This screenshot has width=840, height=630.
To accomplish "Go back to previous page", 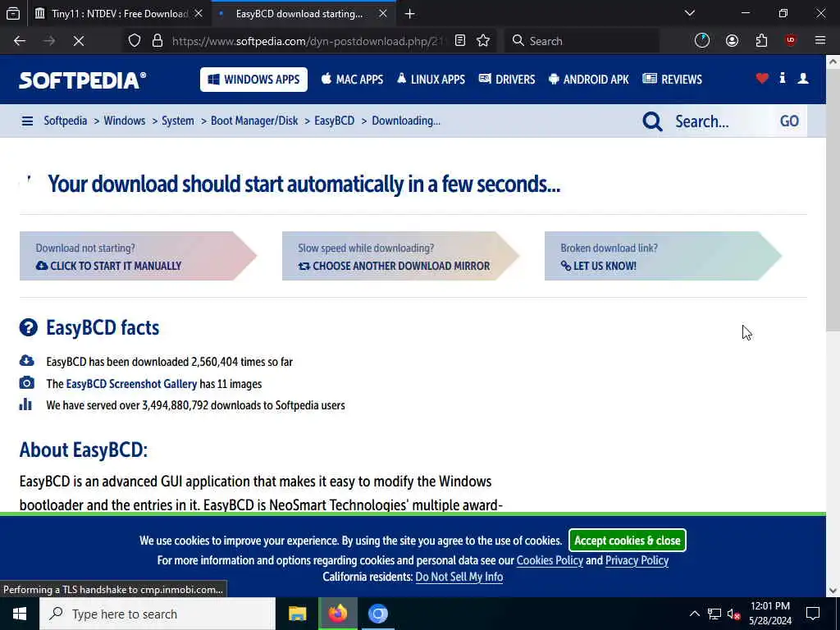I will pos(20,41).
